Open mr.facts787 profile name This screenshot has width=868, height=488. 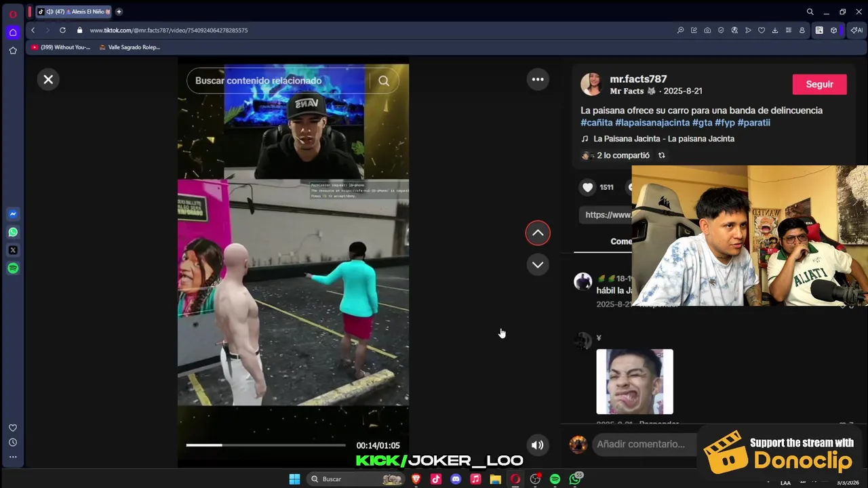(x=638, y=79)
